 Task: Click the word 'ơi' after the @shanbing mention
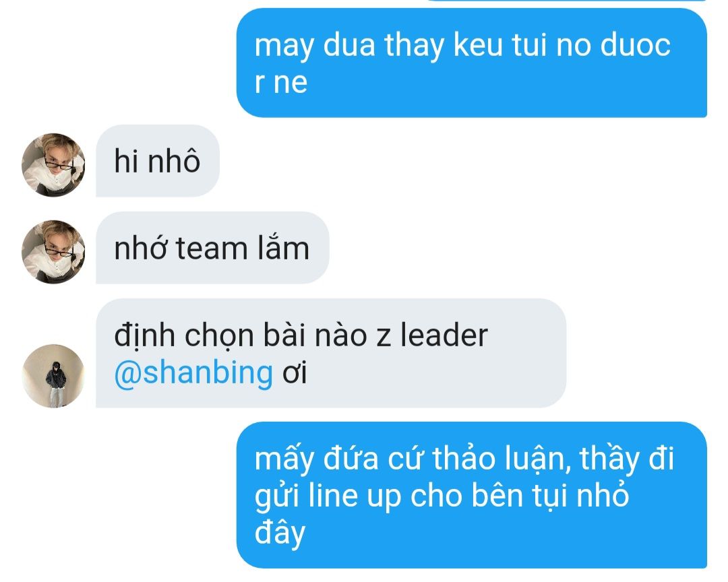click(x=295, y=373)
